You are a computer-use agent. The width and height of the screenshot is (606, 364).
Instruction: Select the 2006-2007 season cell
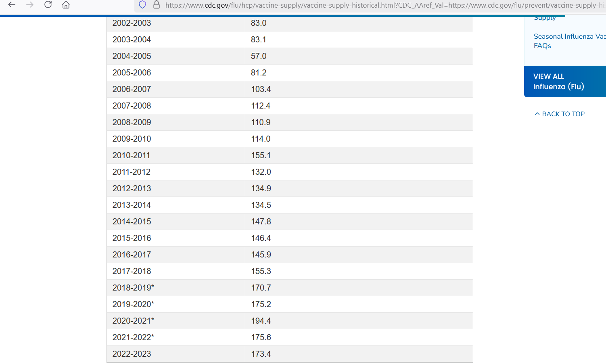176,89
